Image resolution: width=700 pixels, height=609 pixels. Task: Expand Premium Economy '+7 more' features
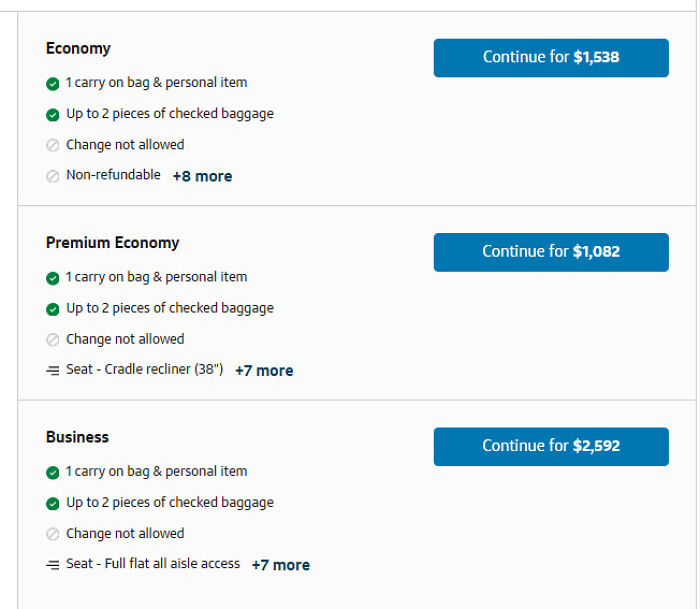[x=264, y=371]
